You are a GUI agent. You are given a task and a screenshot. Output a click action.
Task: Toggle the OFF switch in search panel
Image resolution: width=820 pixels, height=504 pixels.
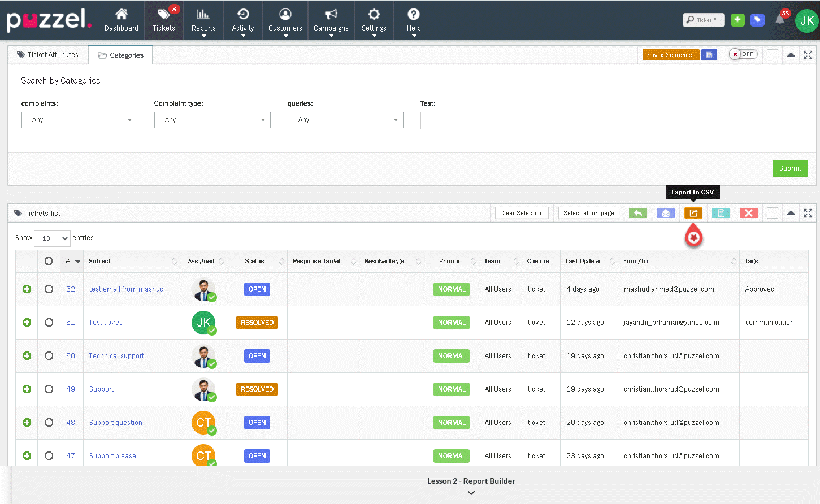click(743, 54)
